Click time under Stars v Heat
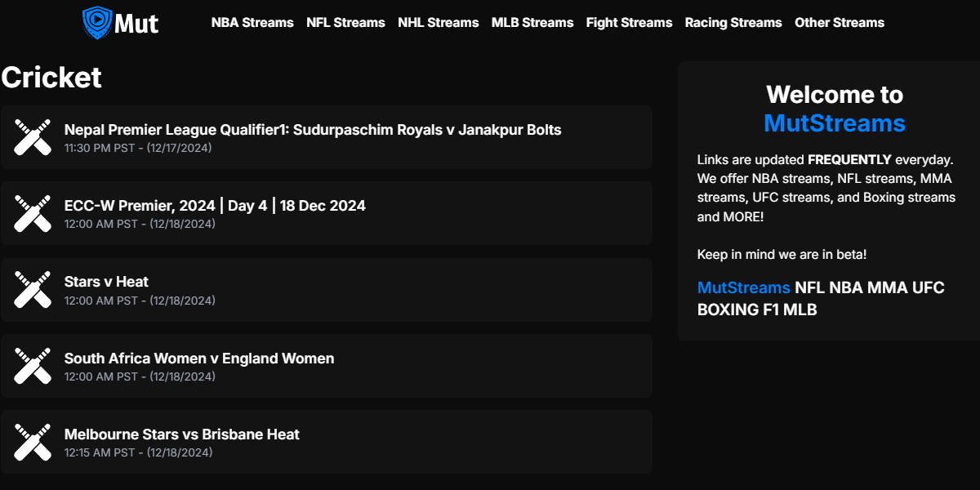The image size is (980, 490). pyautogui.click(x=140, y=301)
